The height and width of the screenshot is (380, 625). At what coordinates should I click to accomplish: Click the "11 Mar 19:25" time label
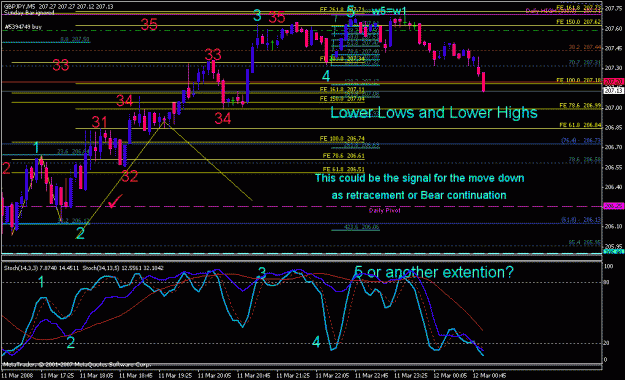175,376
